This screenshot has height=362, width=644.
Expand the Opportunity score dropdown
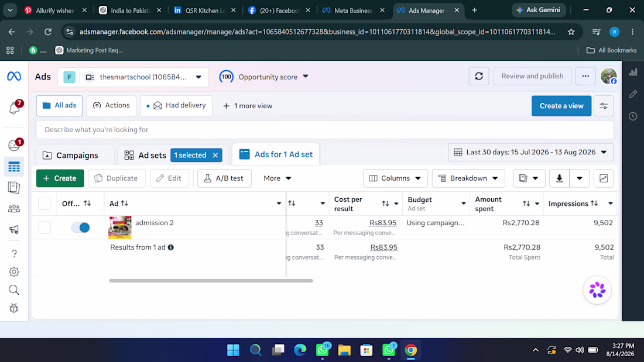pyautogui.click(x=263, y=77)
